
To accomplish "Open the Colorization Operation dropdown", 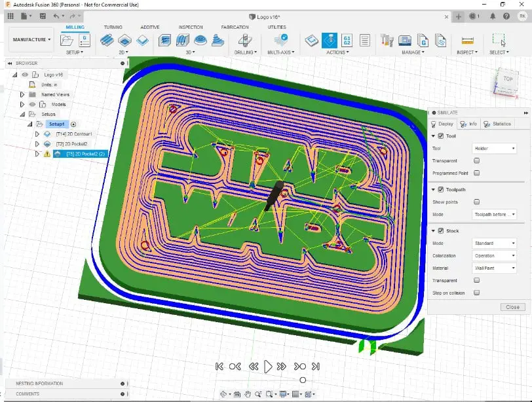I will pos(494,255).
